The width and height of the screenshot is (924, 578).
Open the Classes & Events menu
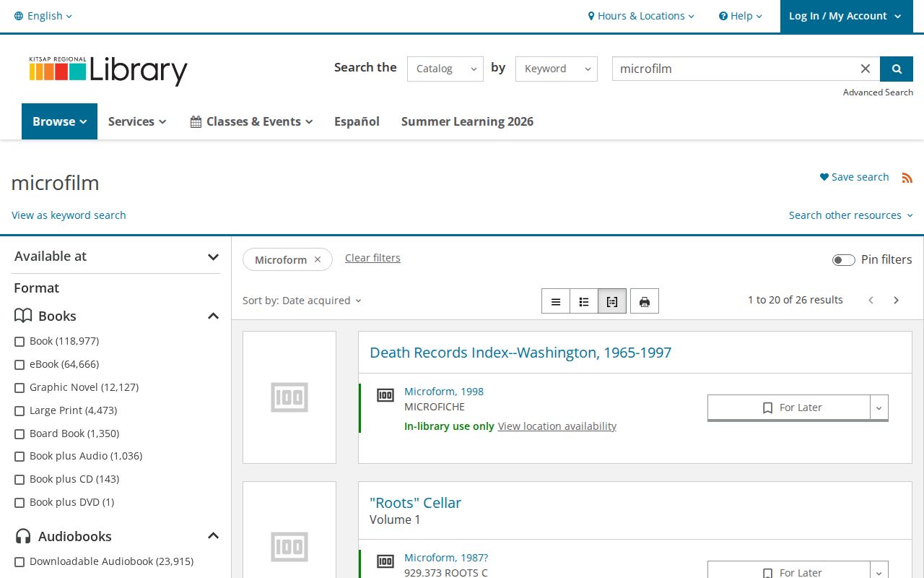click(251, 121)
